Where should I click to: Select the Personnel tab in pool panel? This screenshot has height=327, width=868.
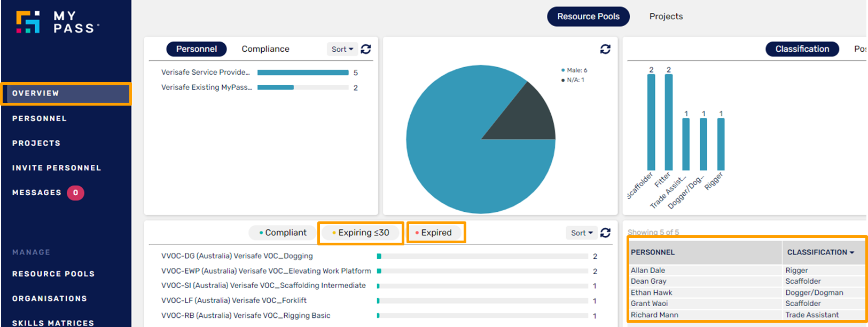click(197, 49)
